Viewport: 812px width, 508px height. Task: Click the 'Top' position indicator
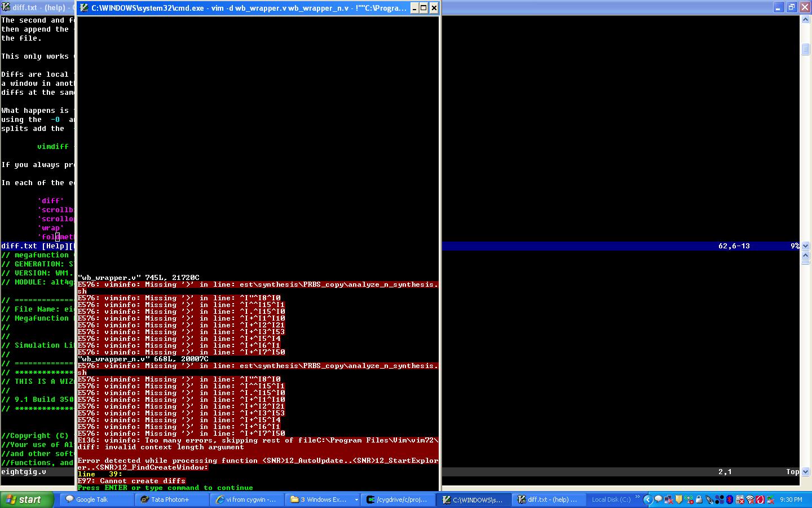tap(793, 472)
